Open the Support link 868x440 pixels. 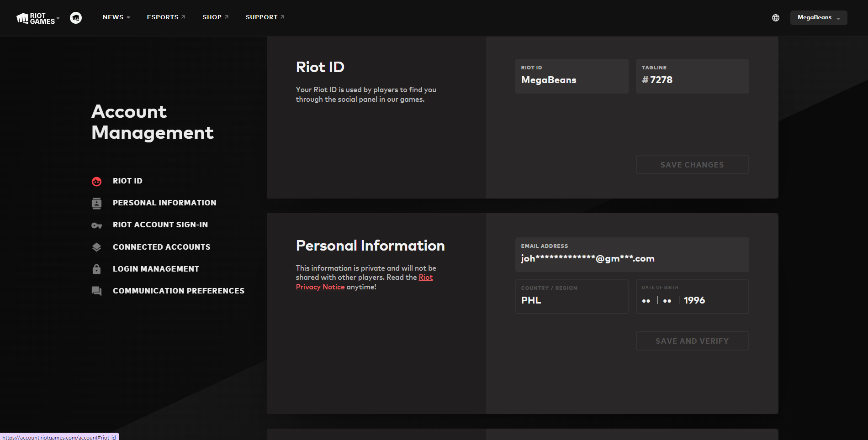265,17
